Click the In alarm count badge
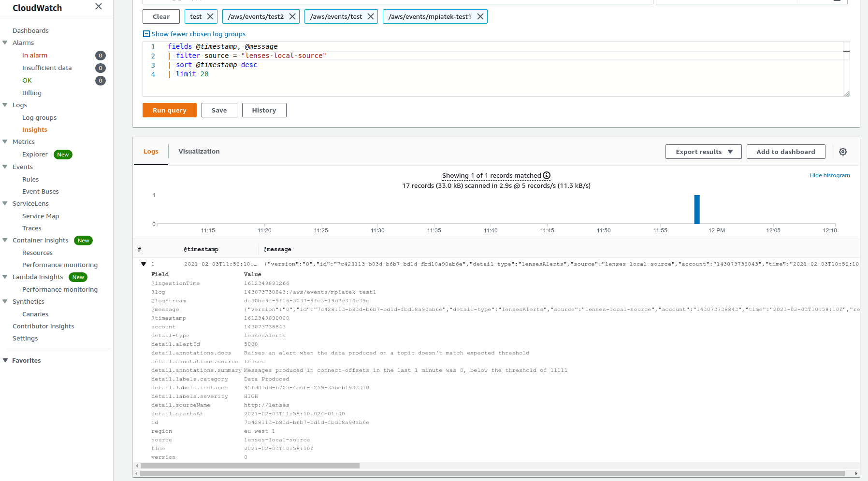This screenshot has width=868, height=481. pos(101,56)
